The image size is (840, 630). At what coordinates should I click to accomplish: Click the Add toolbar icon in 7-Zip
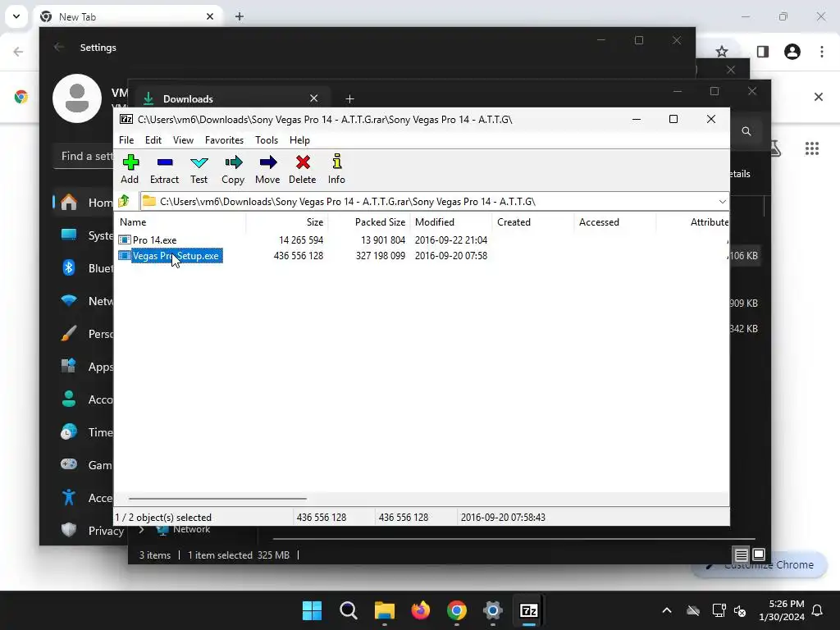coord(130,169)
